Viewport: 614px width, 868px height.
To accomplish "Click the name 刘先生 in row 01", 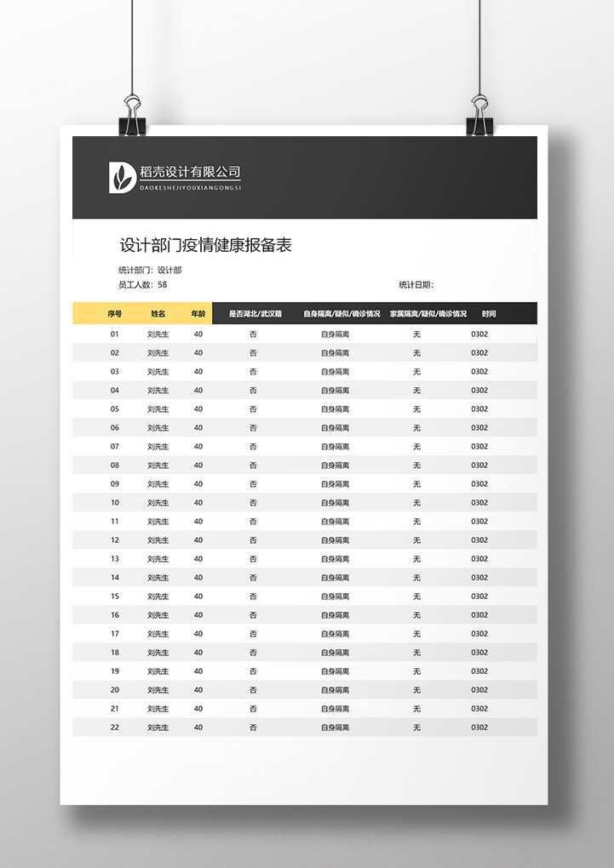I will click(x=158, y=334).
